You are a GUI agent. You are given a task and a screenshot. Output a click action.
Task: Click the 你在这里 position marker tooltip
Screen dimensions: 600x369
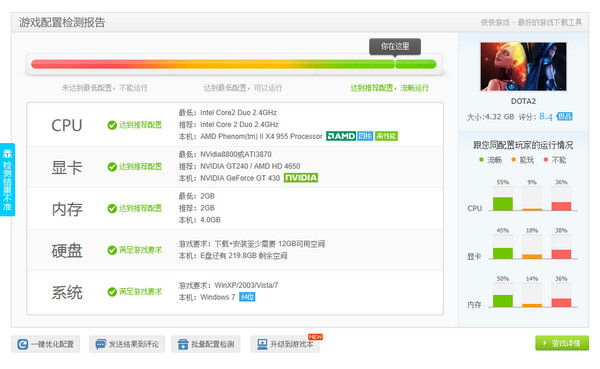[x=395, y=47]
